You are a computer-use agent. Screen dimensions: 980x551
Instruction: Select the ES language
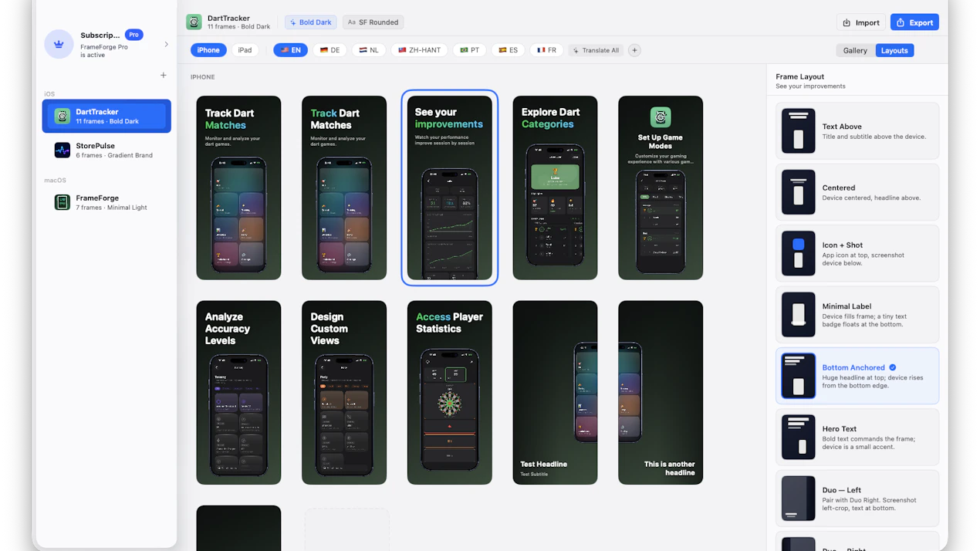pos(508,50)
